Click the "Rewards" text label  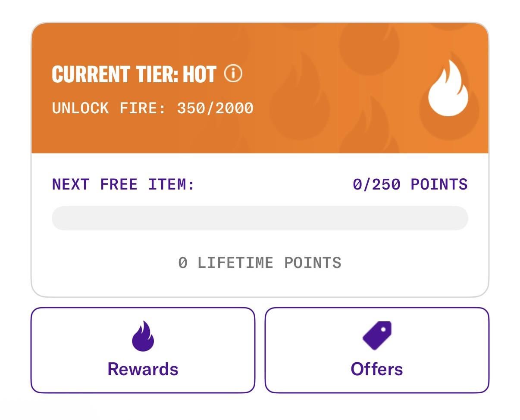pyautogui.click(x=143, y=369)
